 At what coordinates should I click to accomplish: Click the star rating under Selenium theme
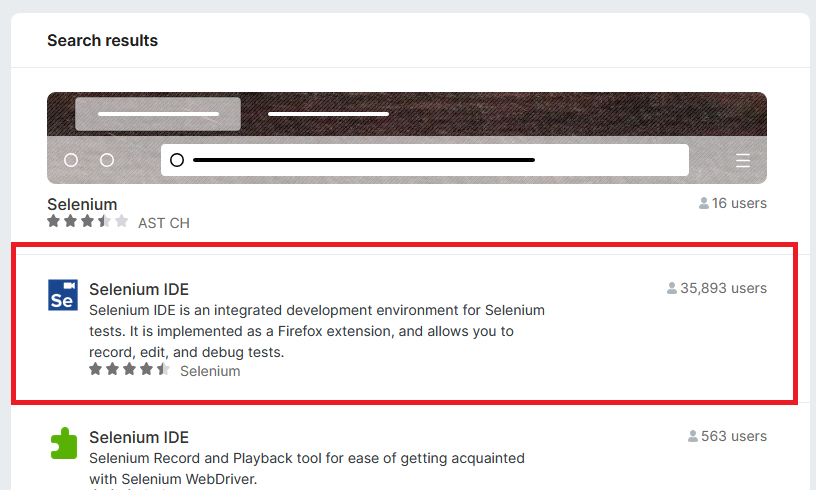88,222
